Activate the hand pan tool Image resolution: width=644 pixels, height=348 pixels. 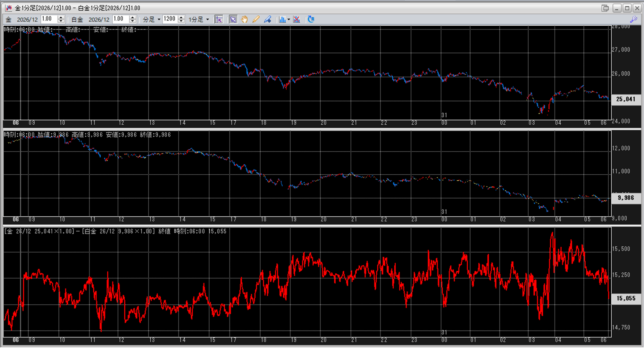tap(244, 20)
